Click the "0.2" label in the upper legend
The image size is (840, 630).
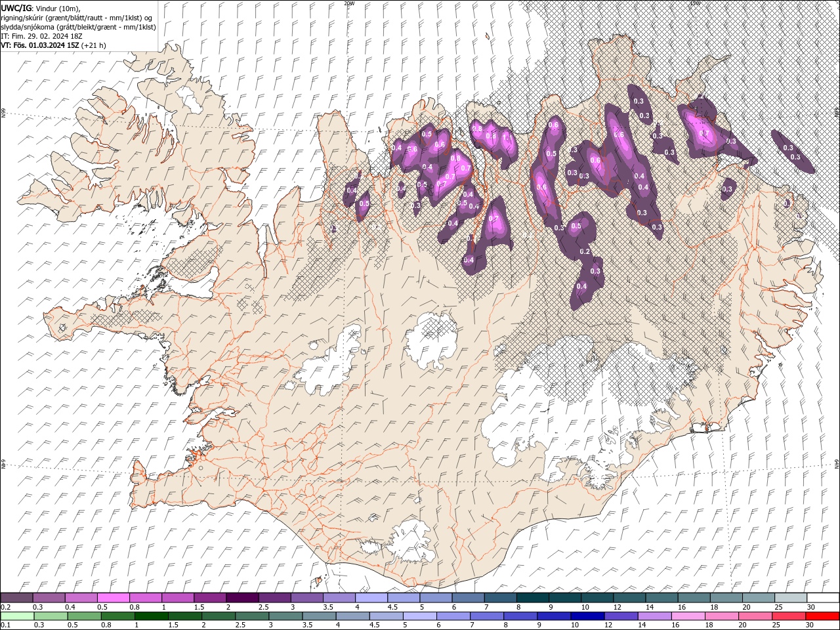[6, 607]
